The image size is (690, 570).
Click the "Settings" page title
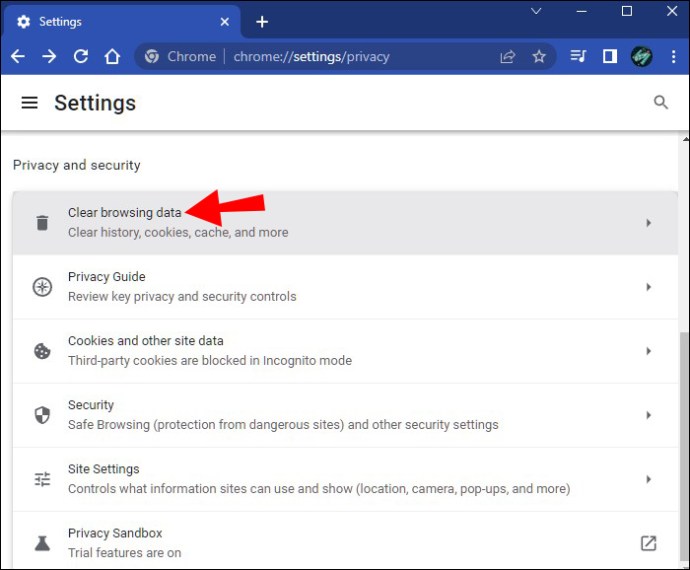point(95,103)
